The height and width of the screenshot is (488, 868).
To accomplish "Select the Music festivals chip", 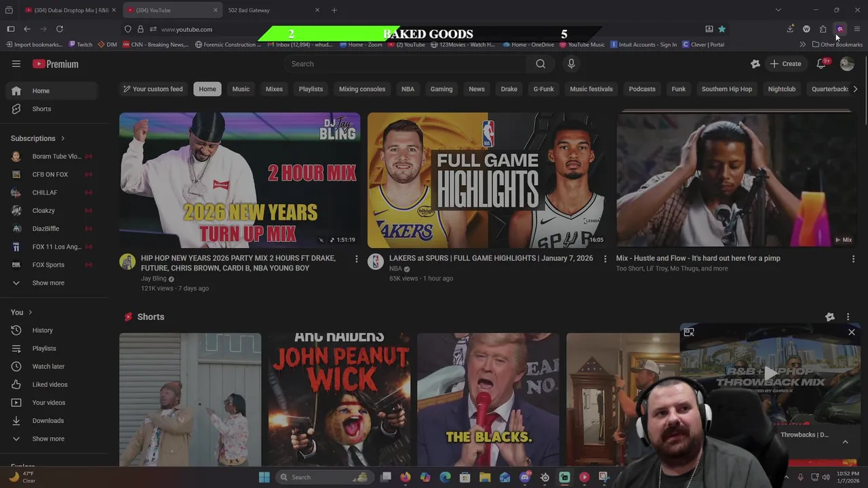I will [591, 89].
